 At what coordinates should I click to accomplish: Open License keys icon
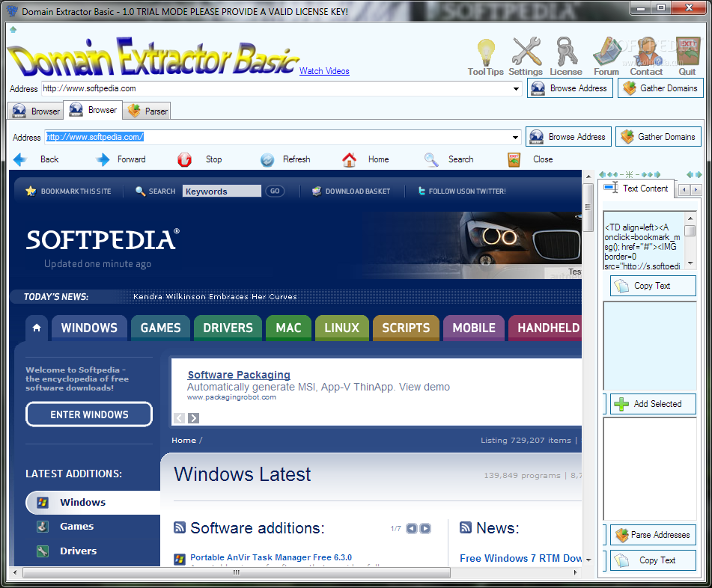coord(566,52)
